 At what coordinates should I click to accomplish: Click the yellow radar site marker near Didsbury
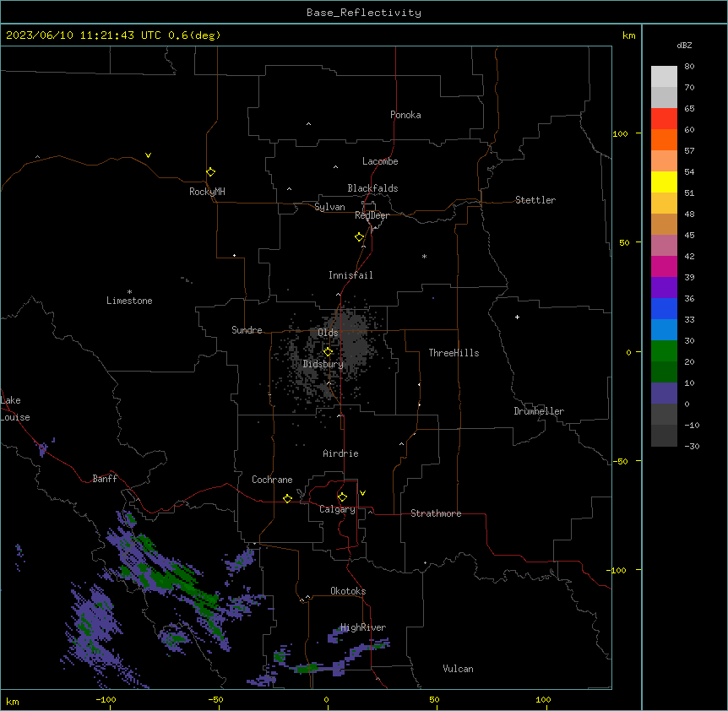(x=328, y=352)
